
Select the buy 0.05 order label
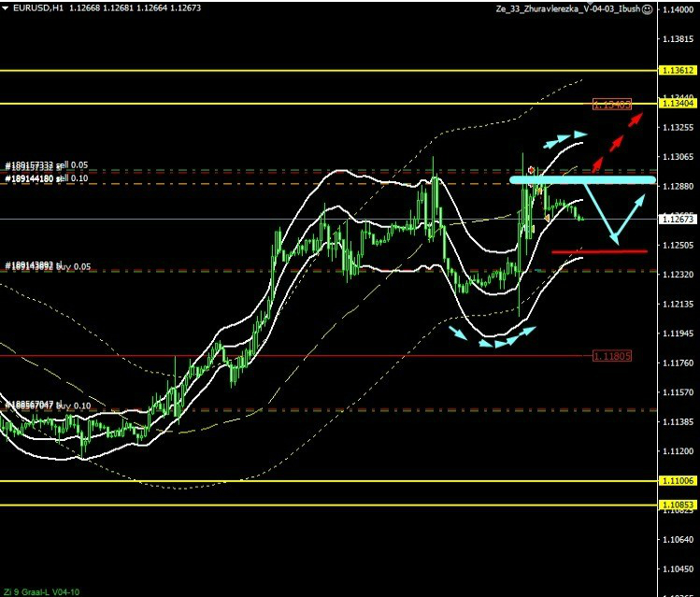47,266
